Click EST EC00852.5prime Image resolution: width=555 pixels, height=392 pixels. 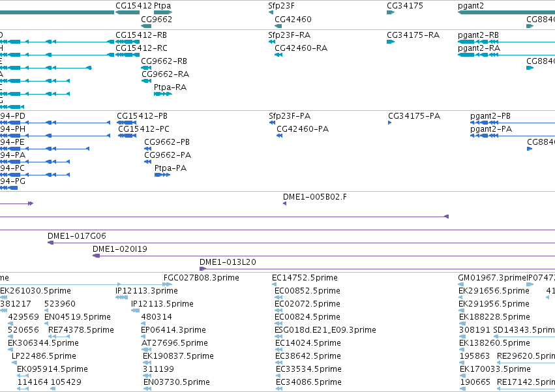[x=307, y=291]
